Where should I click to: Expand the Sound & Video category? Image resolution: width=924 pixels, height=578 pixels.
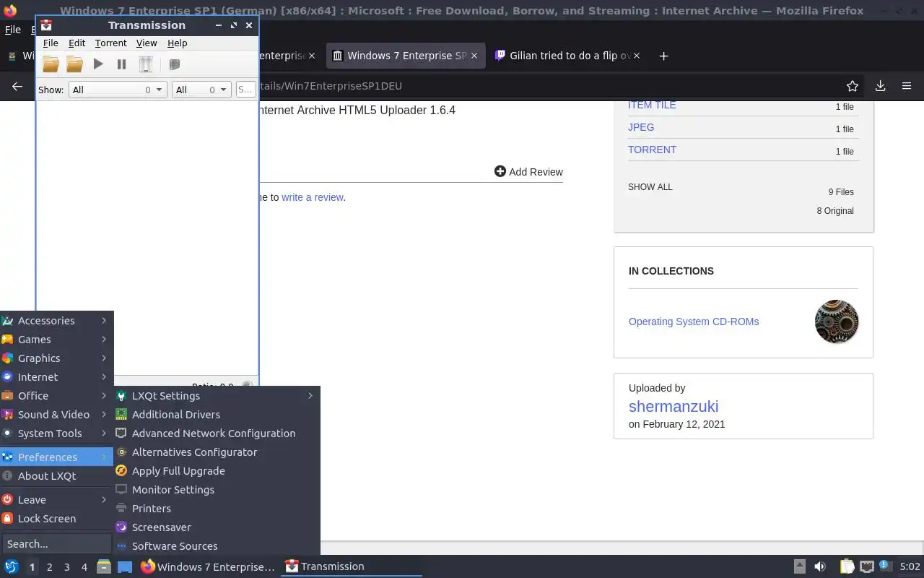(x=56, y=415)
